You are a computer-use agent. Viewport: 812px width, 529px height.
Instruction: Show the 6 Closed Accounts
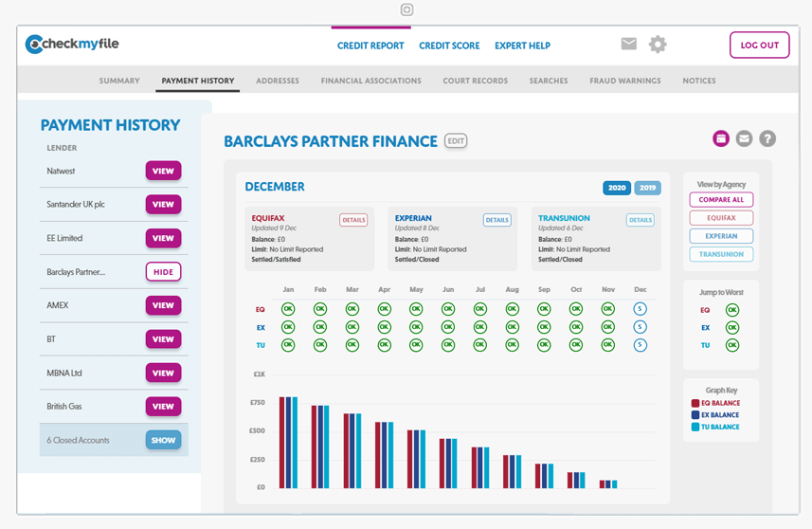point(163,441)
